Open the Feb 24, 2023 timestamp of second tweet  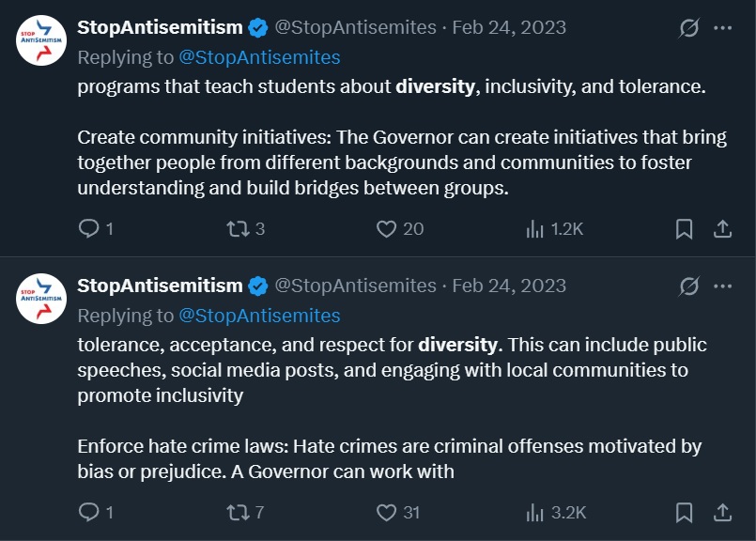coord(509,286)
